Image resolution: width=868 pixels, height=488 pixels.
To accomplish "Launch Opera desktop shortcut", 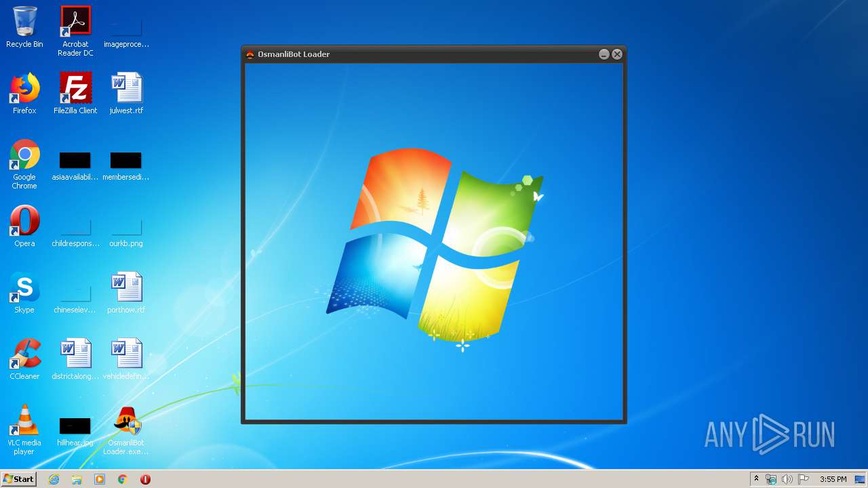I will pos(24,226).
